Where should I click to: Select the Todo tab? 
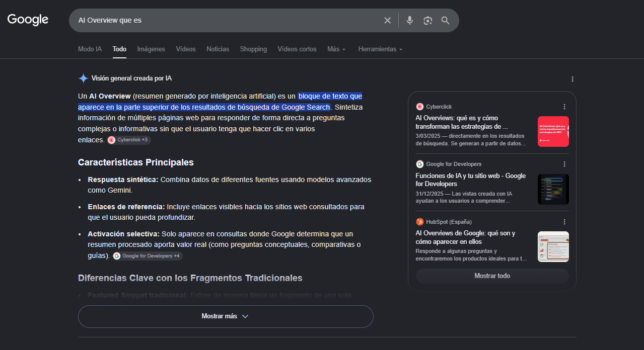tap(119, 49)
